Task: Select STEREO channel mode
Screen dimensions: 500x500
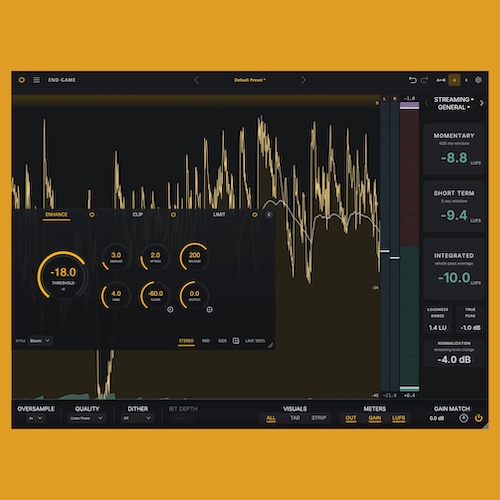Action: 186,341
